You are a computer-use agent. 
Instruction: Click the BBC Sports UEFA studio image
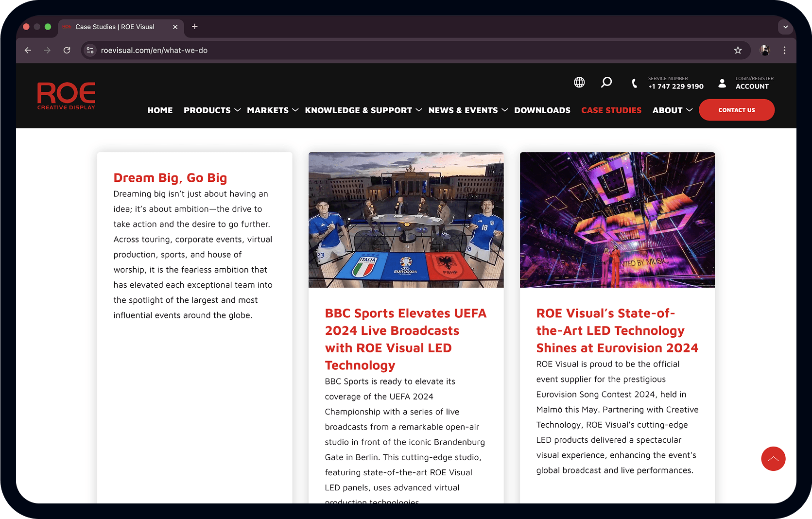(x=406, y=220)
